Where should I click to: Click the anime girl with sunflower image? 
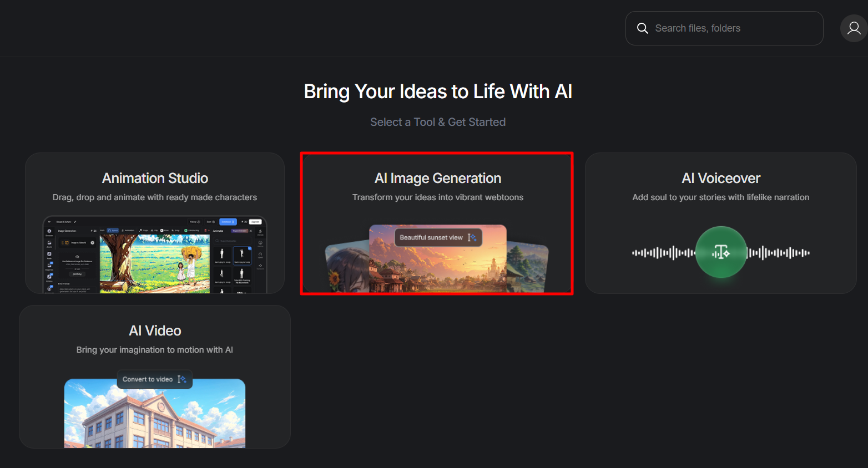(347, 267)
